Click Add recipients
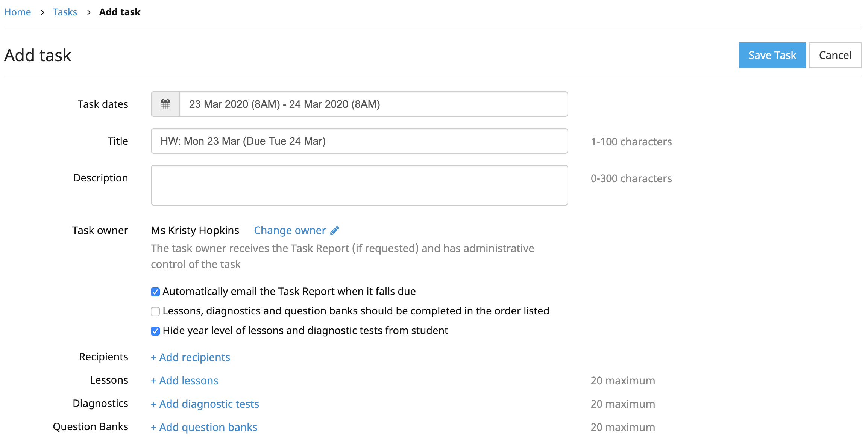The width and height of the screenshot is (868, 446). click(x=190, y=357)
